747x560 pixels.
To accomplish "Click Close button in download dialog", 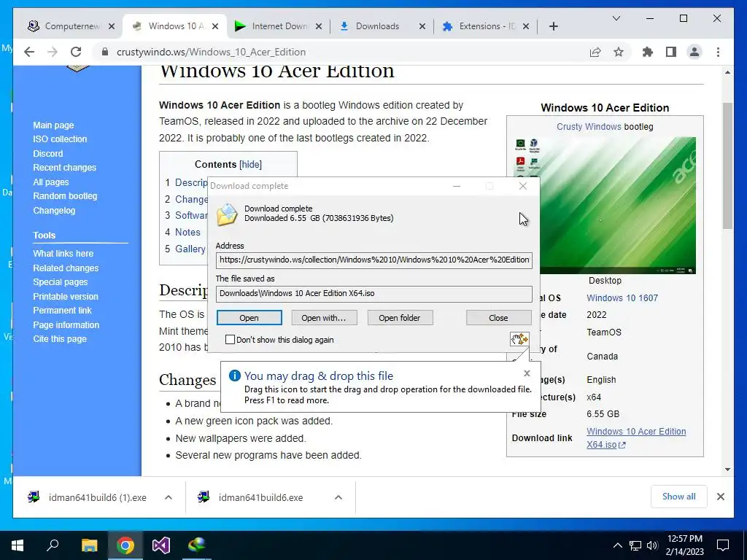I will pyautogui.click(x=498, y=318).
